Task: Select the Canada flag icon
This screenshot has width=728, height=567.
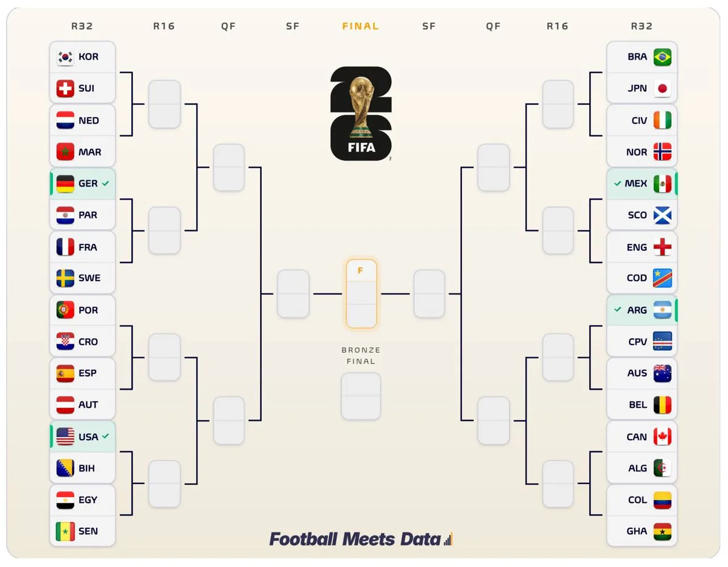Action: 663,437
